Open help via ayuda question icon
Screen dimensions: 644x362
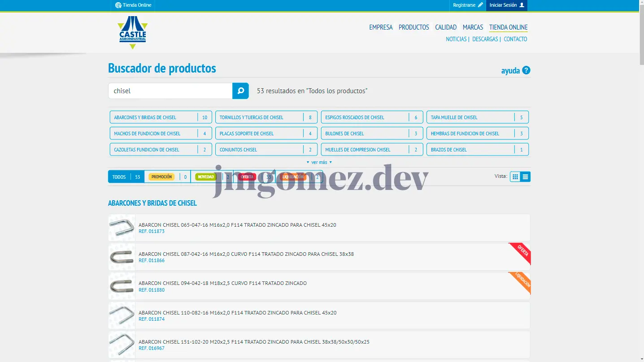[x=526, y=70]
